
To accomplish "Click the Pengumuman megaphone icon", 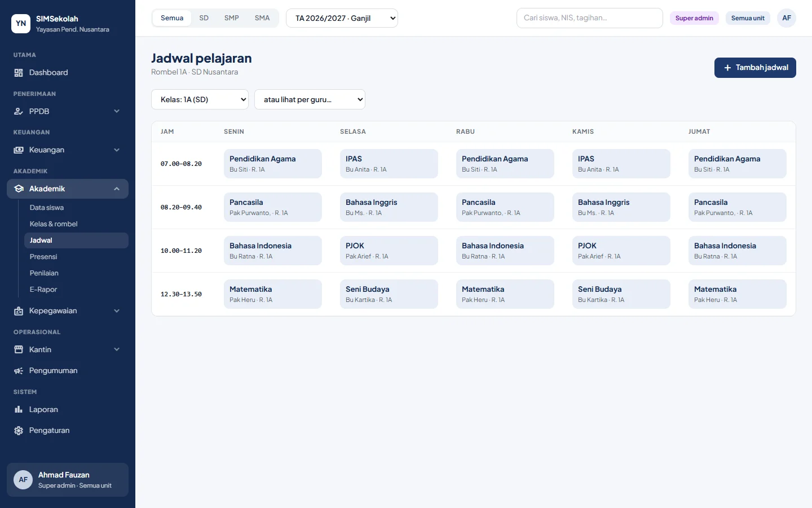I will (x=19, y=371).
